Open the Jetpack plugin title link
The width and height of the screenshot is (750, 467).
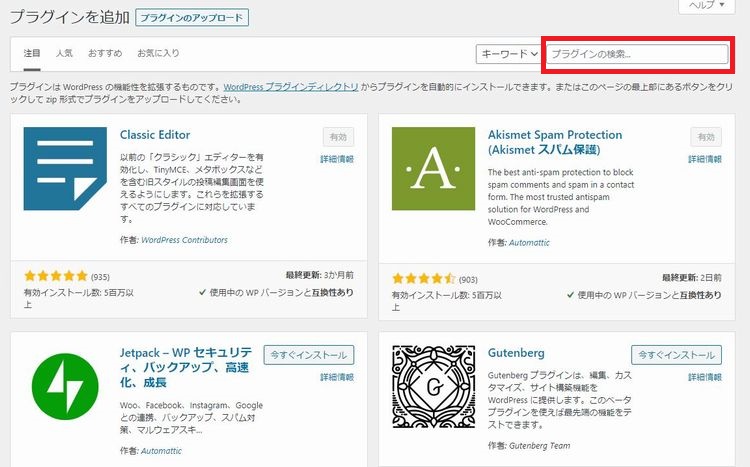(x=186, y=367)
